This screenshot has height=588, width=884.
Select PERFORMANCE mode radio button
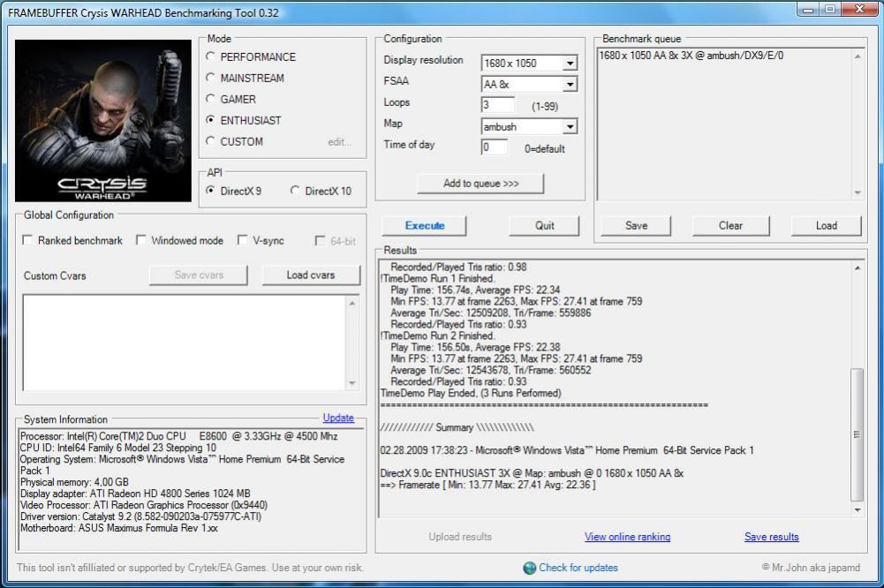click(x=211, y=57)
